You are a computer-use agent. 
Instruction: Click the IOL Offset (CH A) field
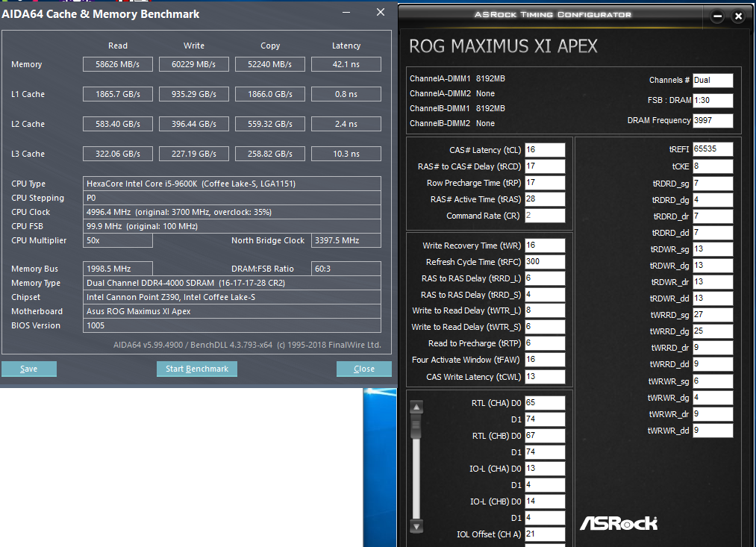[x=545, y=534]
